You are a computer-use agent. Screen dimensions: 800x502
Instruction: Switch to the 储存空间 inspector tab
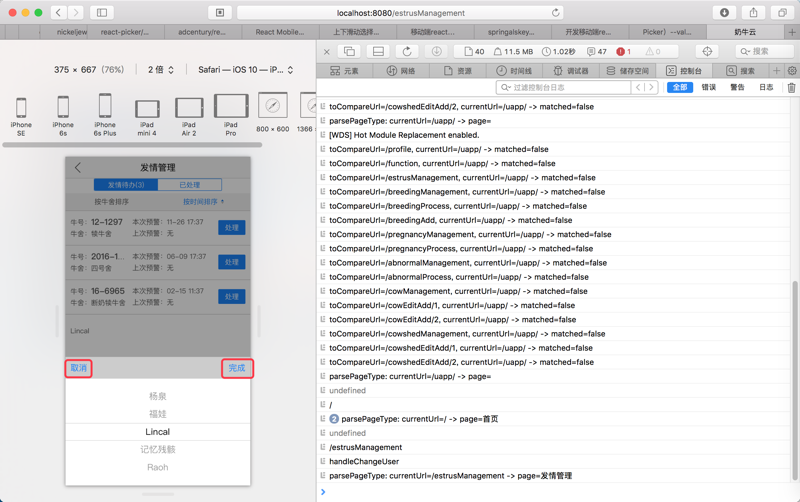[627, 71]
